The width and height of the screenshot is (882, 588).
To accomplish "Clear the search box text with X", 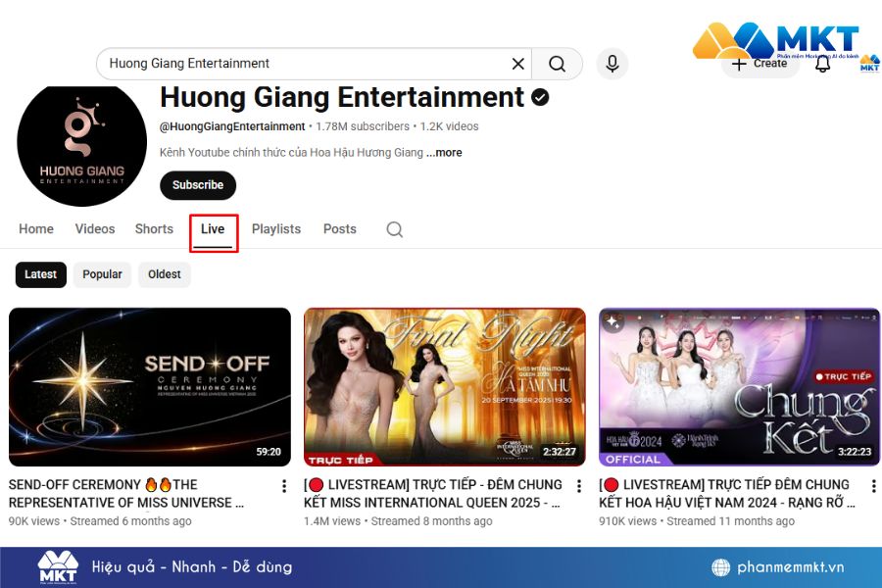I will click(518, 64).
